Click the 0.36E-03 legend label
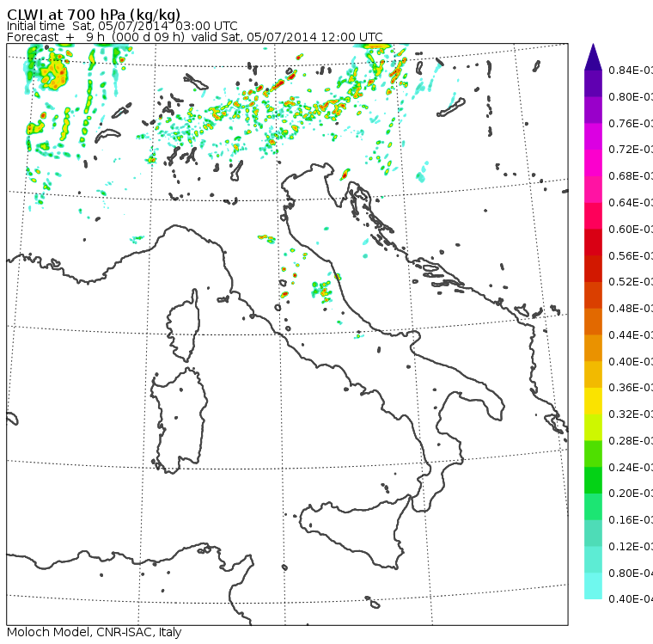This screenshot has height=644, width=653. pos(631,388)
